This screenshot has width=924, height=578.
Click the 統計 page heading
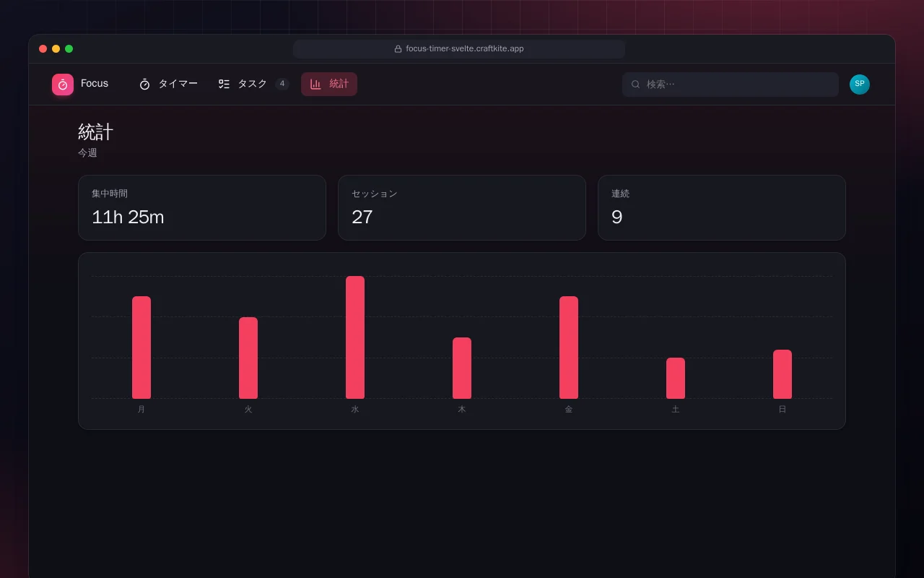pos(96,132)
